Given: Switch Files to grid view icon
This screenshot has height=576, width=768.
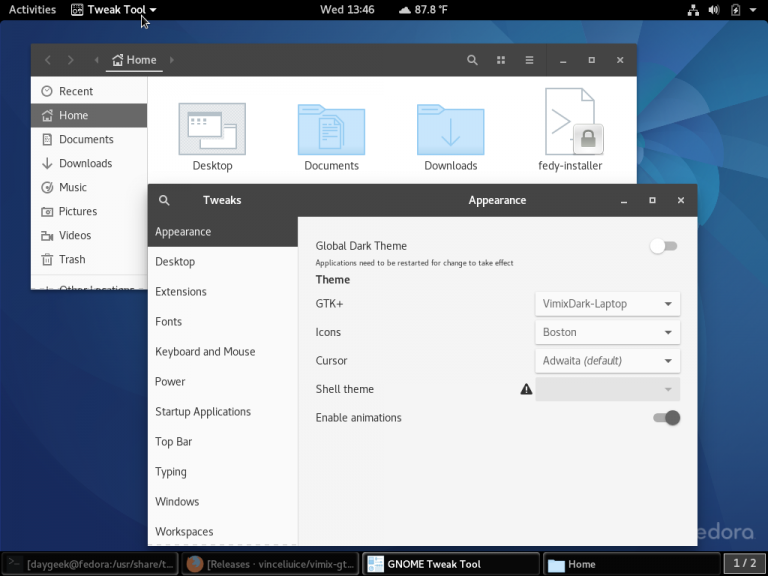Looking at the screenshot, I should click(x=501, y=60).
